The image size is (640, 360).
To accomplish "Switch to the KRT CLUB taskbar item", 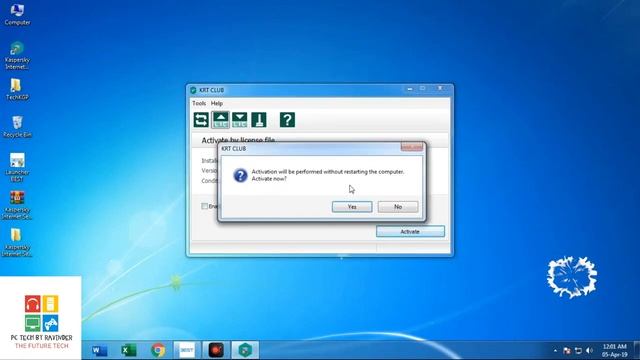I will (x=245, y=350).
